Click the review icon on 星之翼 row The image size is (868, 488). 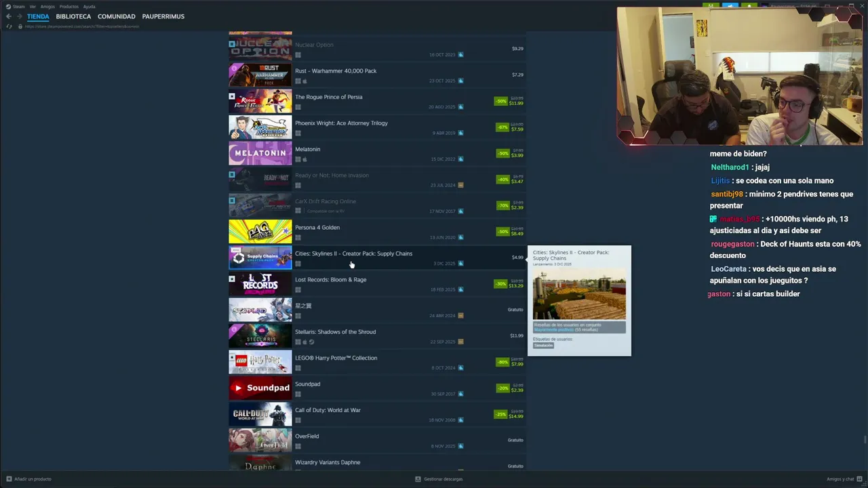tap(460, 316)
